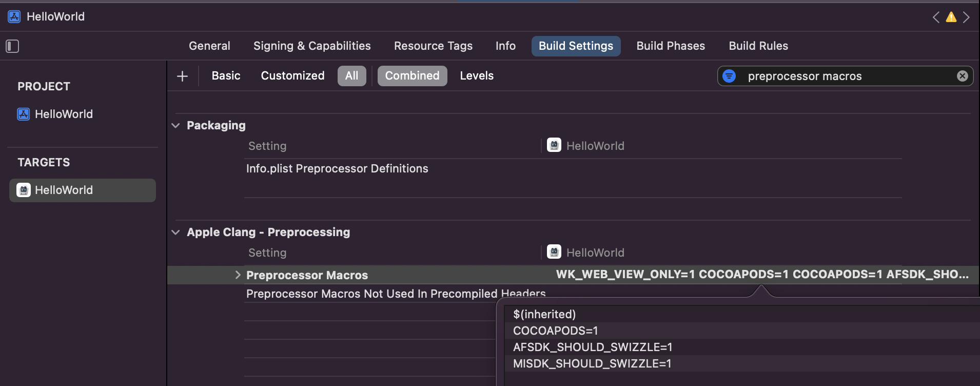Go back with the left chevron
This screenshot has height=386, width=980.
coord(936,17)
